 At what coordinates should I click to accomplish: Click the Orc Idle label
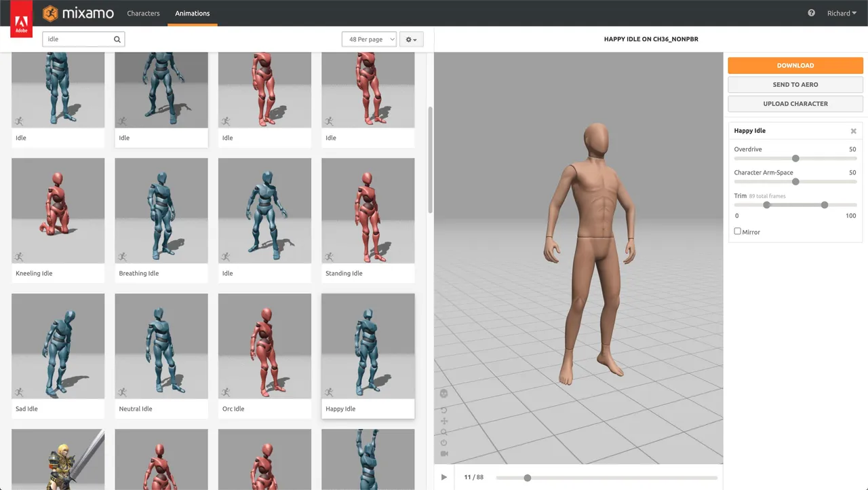click(x=233, y=409)
